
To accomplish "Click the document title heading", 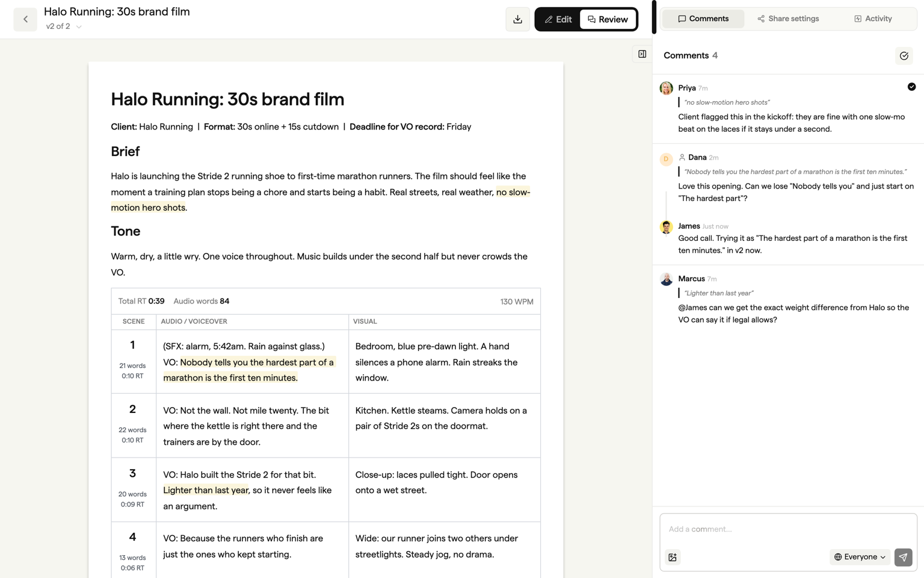I will (x=227, y=99).
